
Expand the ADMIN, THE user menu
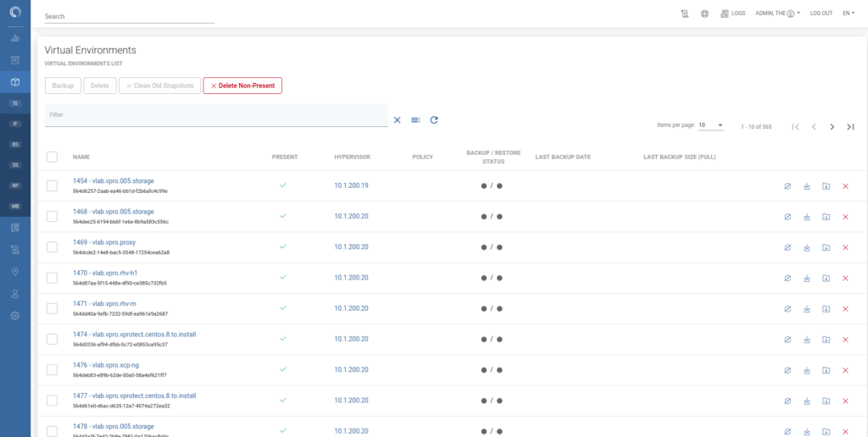tap(777, 14)
